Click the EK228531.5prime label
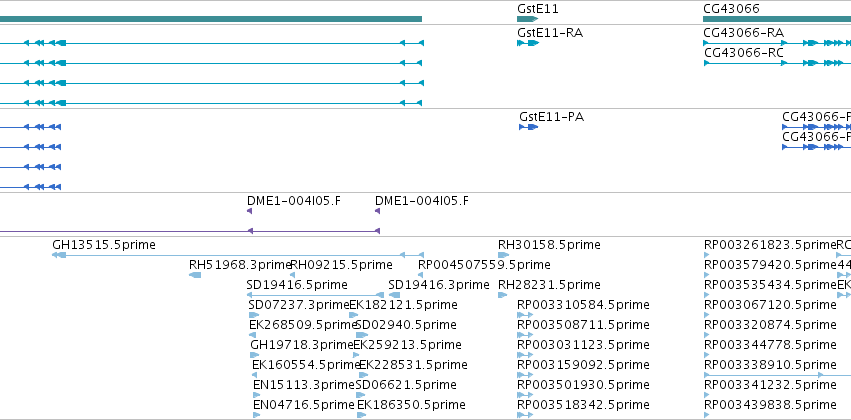Viewport: 851px width, 420px height. (x=413, y=365)
